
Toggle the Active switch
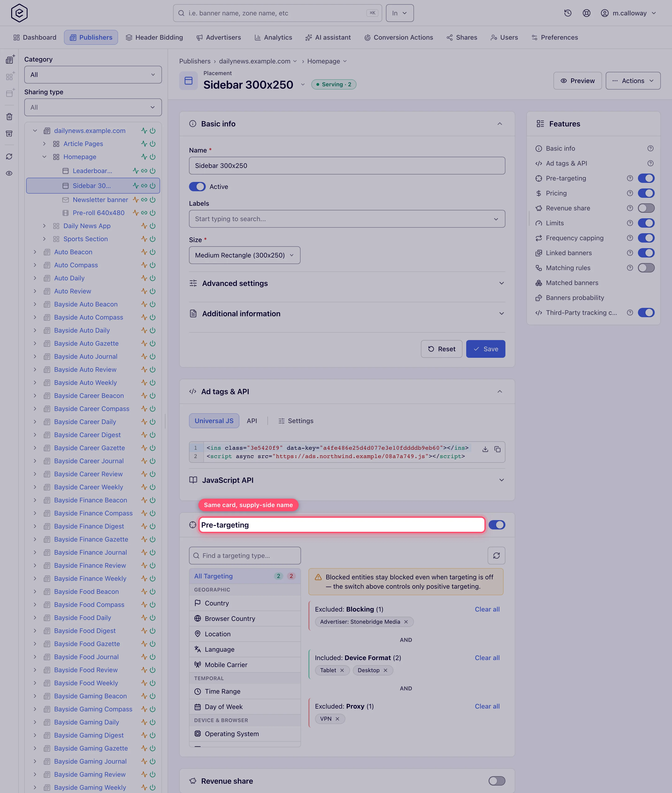(197, 187)
